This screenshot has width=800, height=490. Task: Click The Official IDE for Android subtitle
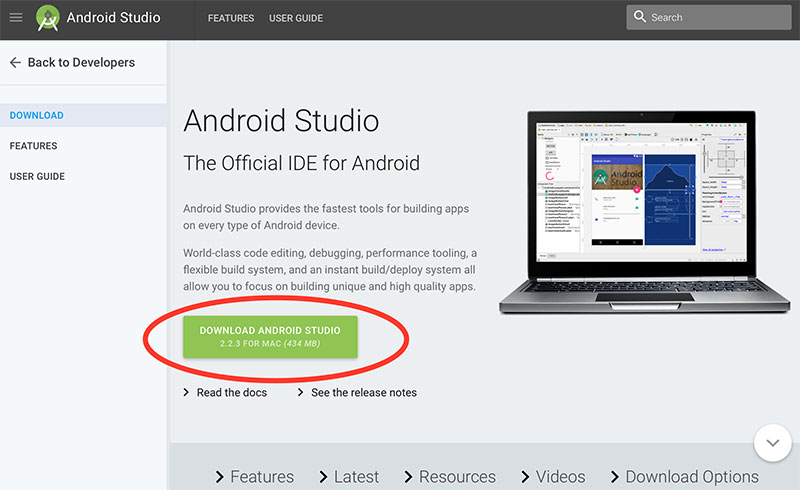[x=302, y=163]
